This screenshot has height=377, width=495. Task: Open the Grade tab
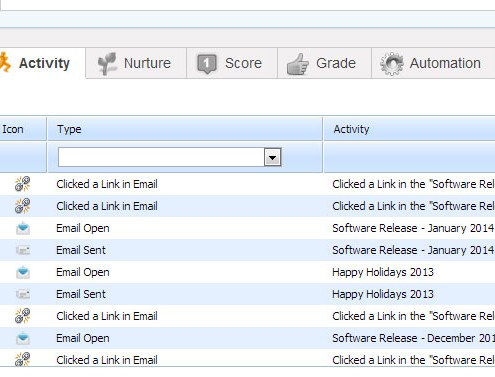point(324,63)
